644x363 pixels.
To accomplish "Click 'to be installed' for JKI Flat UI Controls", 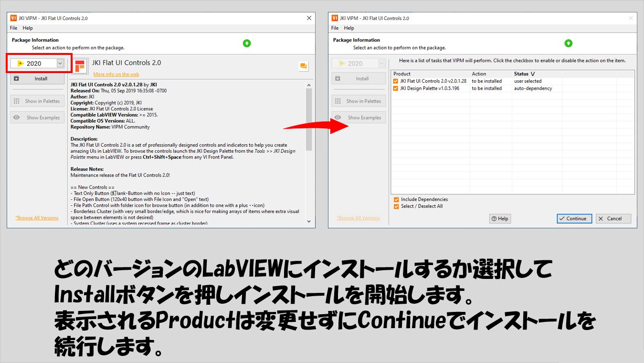I will tap(486, 81).
